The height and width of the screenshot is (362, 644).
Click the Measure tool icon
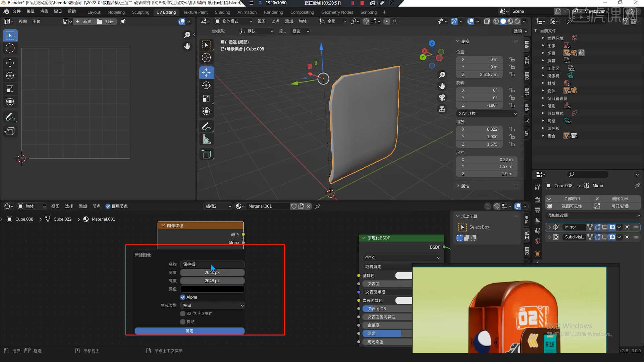(x=206, y=139)
